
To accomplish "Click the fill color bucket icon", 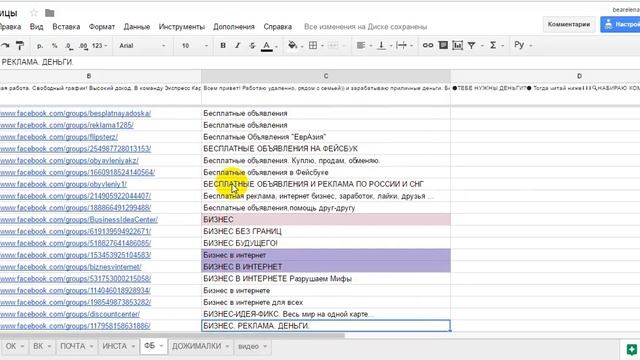I will click(x=292, y=45).
